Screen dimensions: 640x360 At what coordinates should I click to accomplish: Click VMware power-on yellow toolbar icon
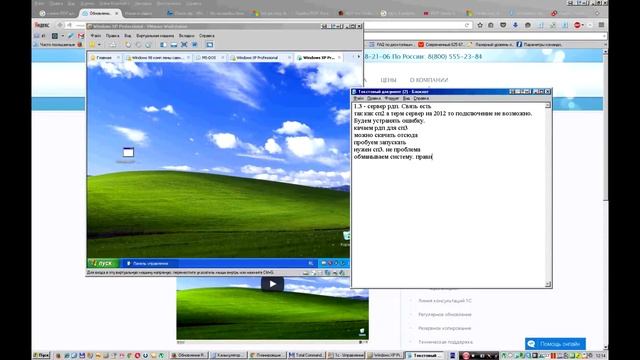[92, 44]
